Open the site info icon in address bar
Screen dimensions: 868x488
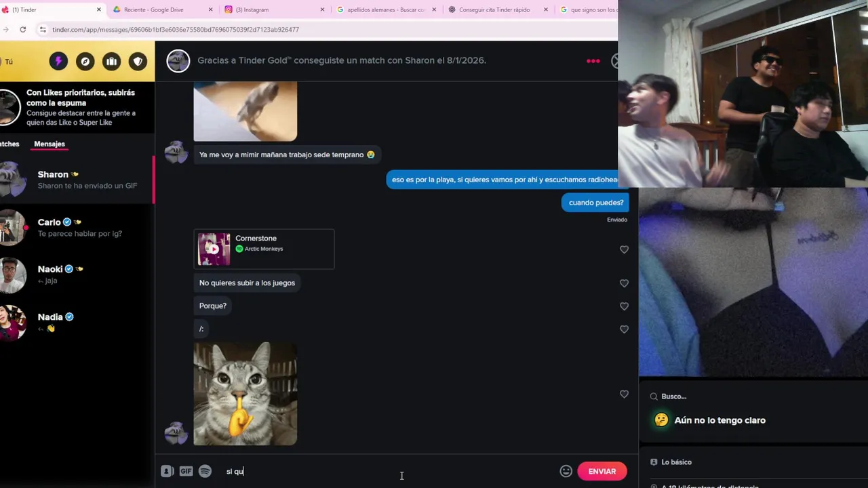click(43, 29)
